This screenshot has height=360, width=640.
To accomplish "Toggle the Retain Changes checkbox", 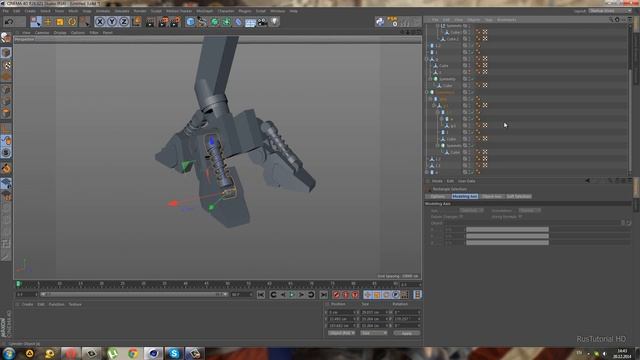I will (462, 217).
